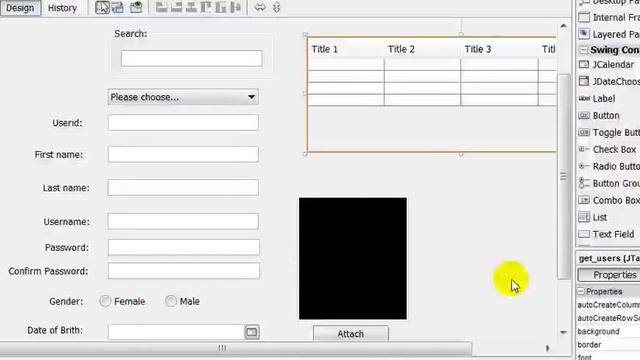The image size is (640, 360).
Task: Open the 'Please choose...' combo box
Action: (x=183, y=97)
